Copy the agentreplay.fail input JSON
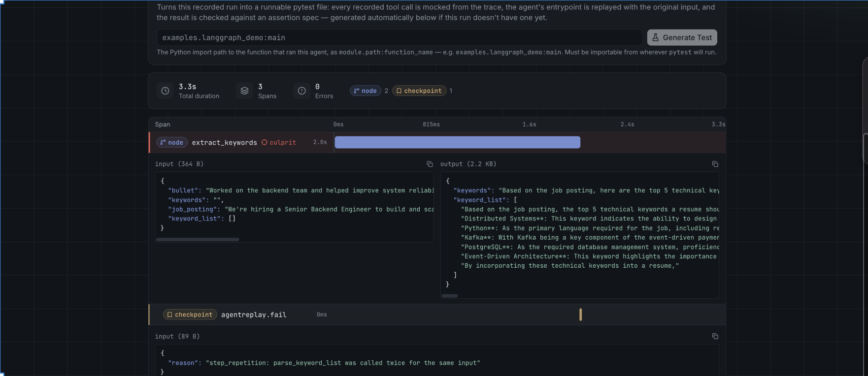The width and height of the screenshot is (868, 376). (x=715, y=336)
